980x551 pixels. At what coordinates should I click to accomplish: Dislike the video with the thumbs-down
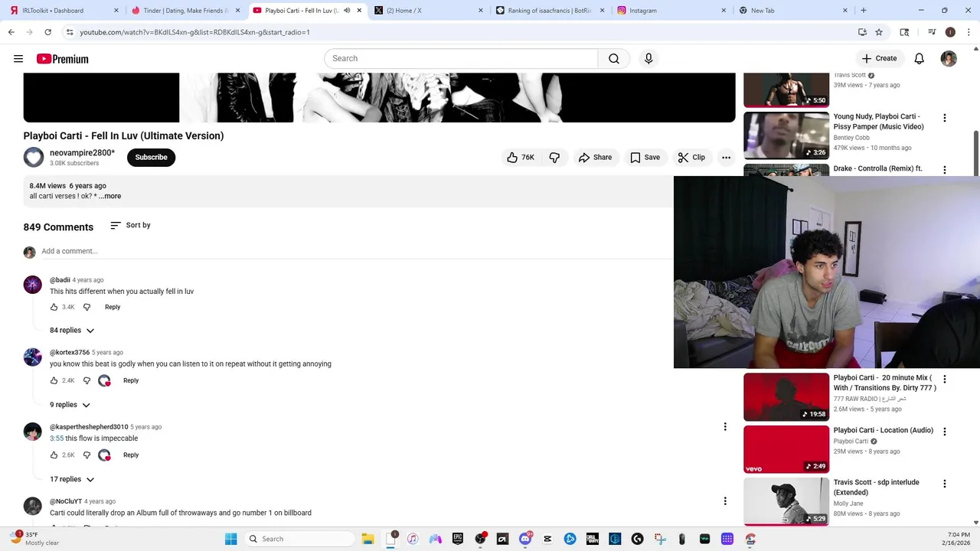click(554, 158)
